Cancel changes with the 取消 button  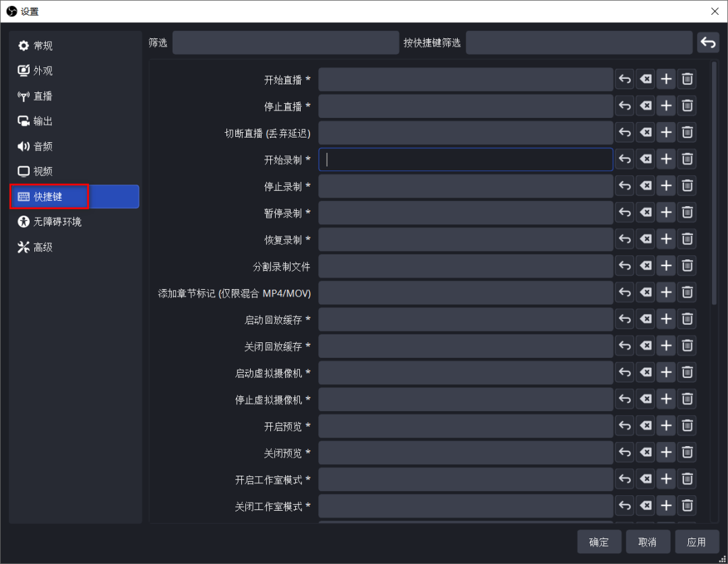648,542
